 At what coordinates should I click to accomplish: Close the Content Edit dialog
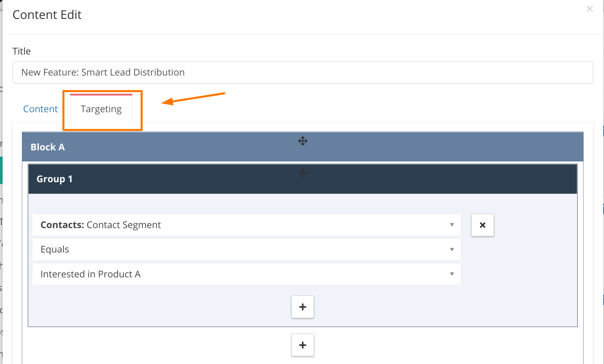pyautogui.click(x=590, y=9)
